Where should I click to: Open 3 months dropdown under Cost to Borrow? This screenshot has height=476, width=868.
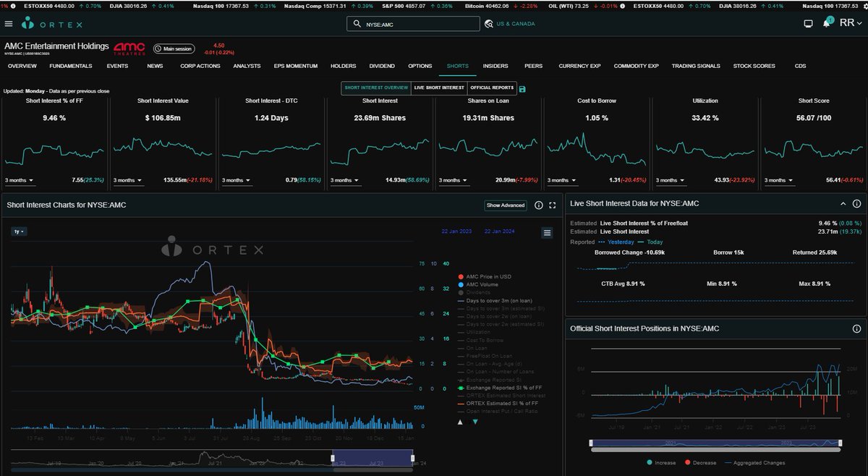point(563,179)
